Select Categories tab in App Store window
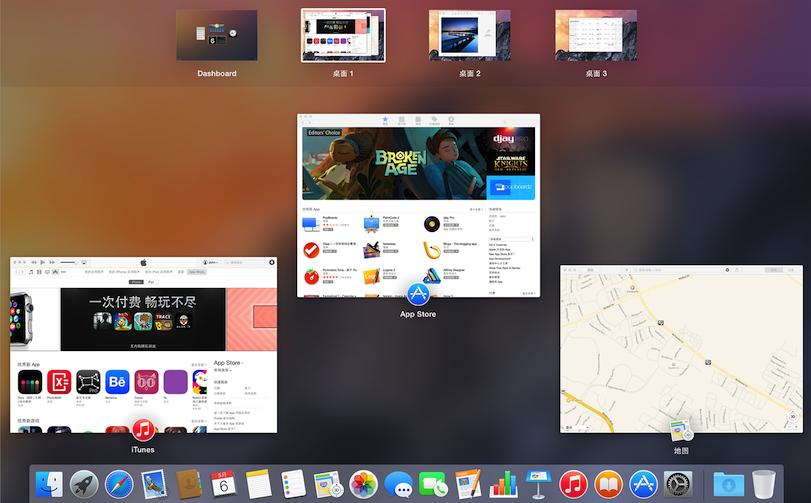The height and width of the screenshot is (503, 811). click(417, 120)
